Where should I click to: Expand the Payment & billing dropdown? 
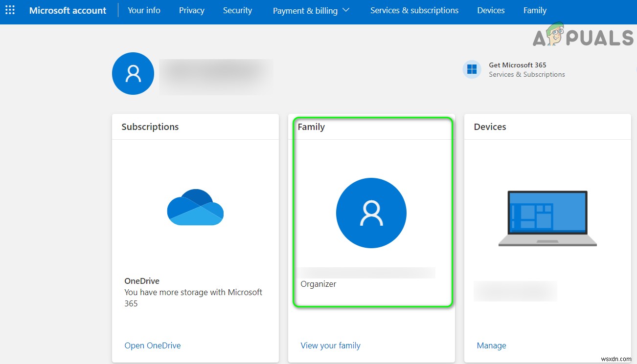coord(311,10)
